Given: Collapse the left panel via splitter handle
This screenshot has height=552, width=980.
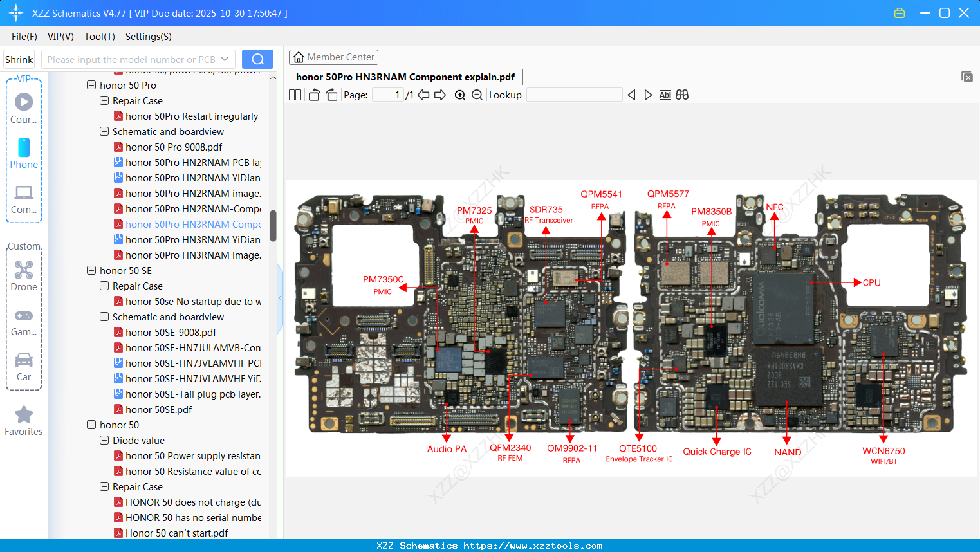Looking at the screenshot, I should 280,298.
